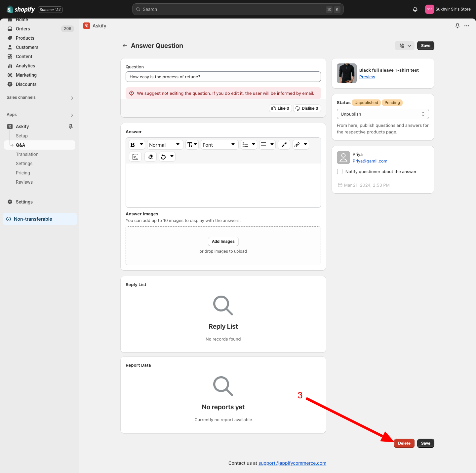Viewport: 476px width, 473px height.
Task: Expand the Apps section
Action: point(40,115)
